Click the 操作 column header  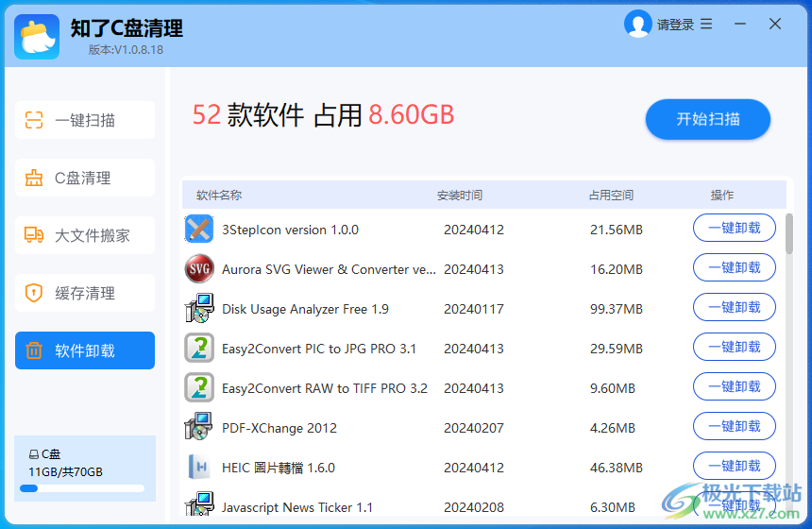[722, 196]
